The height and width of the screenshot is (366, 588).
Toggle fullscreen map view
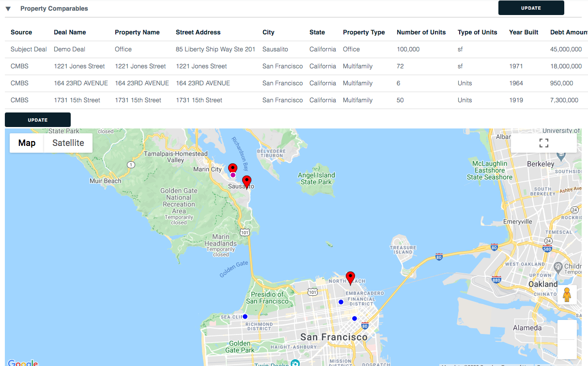544,143
